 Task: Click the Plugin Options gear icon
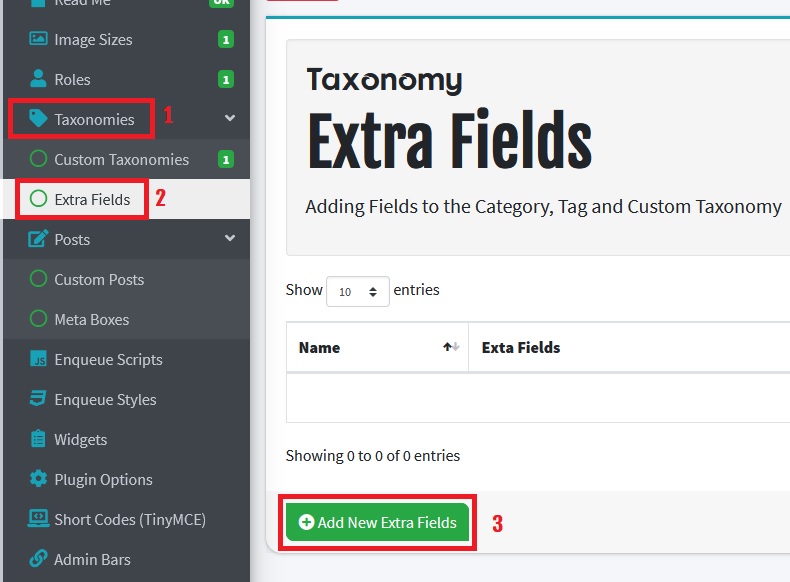point(38,479)
